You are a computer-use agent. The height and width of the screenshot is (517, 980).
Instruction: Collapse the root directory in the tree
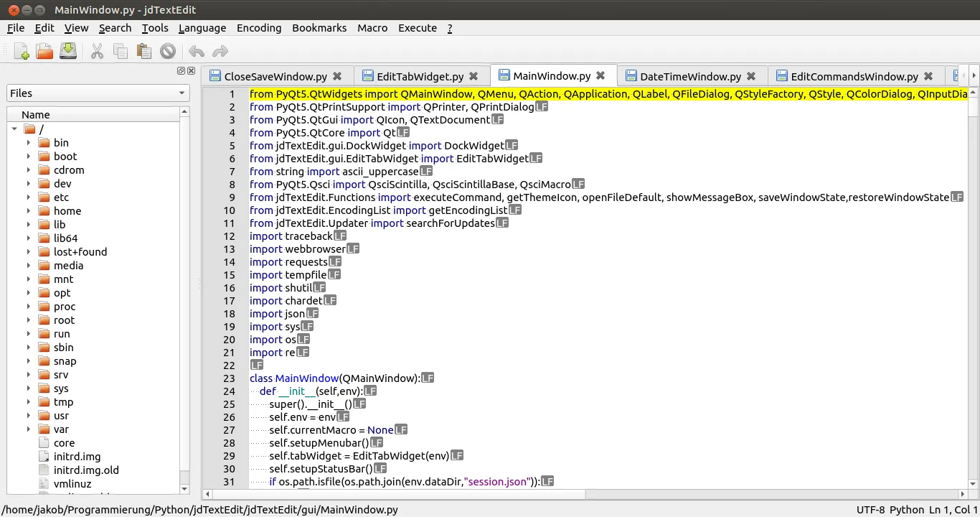click(x=16, y=129)
